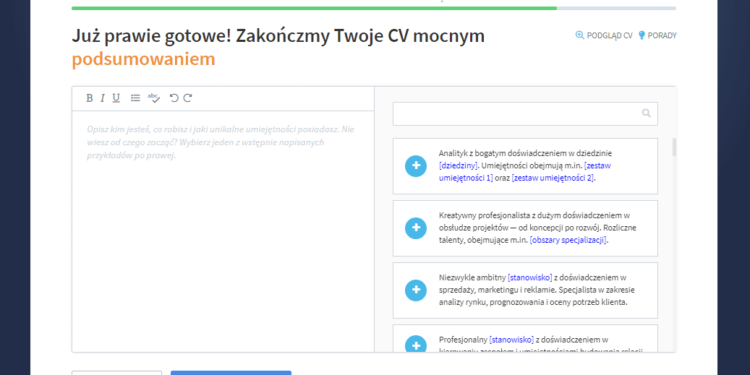Open PORADY tips
This screenshot has height=375, width=750.
point(657,35)
